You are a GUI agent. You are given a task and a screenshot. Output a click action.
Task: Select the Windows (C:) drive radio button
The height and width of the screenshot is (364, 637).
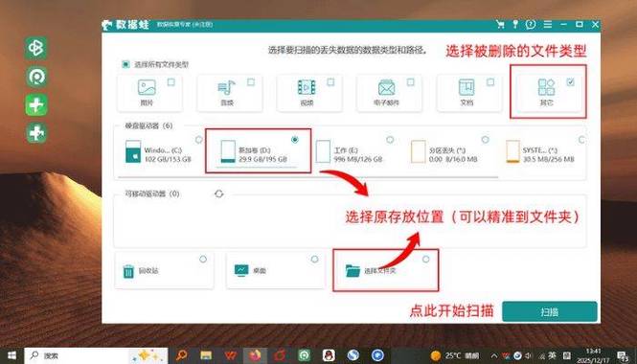click(x=198, y=140)
